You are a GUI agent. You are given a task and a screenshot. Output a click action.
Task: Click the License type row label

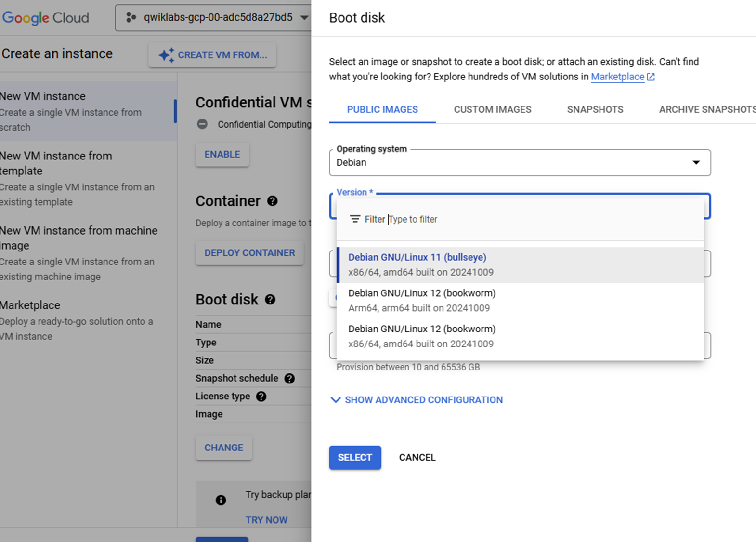click(222, 397)
